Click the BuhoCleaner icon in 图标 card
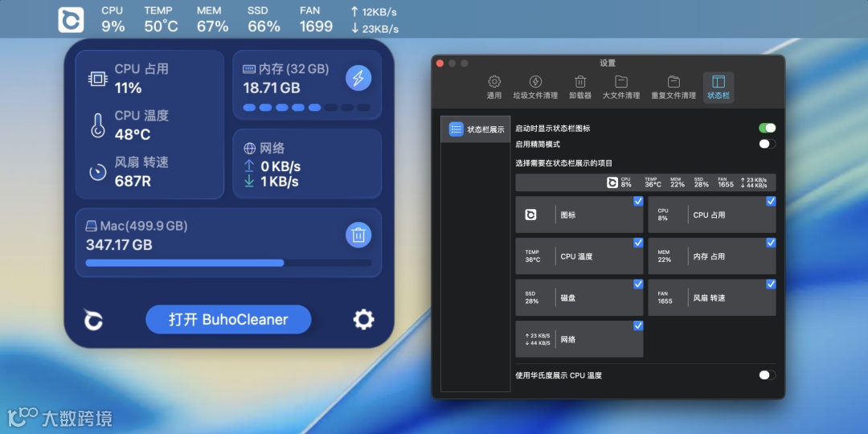 click(530, 215)
